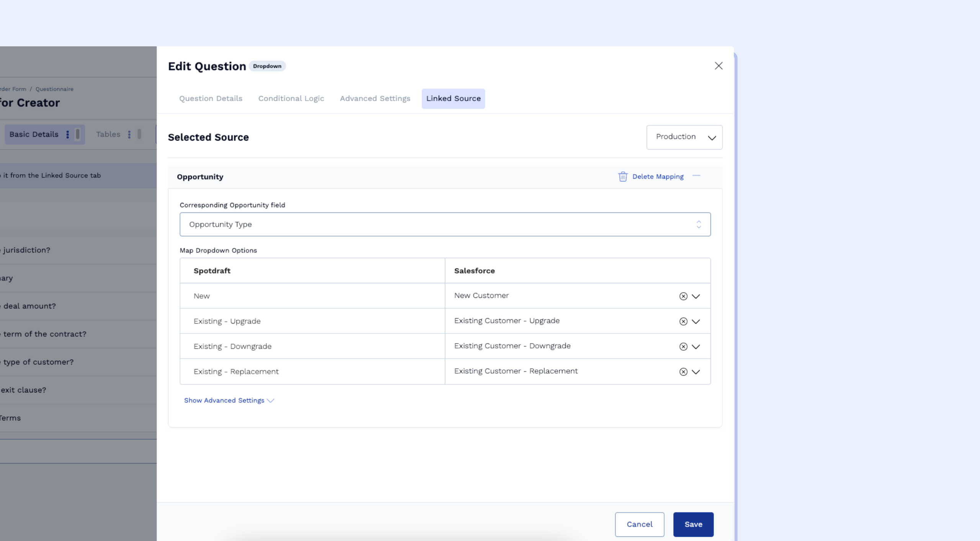980x541 pixels.
Task: Open the Advanced Settings tab
Action: [x=375, y=99]
